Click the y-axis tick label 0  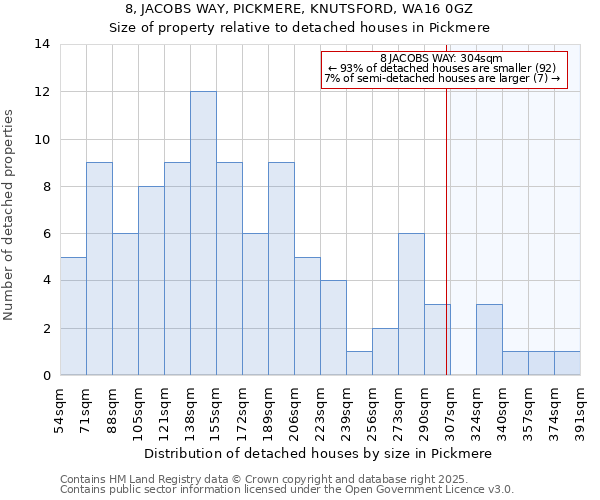click(x=46, y=376)
